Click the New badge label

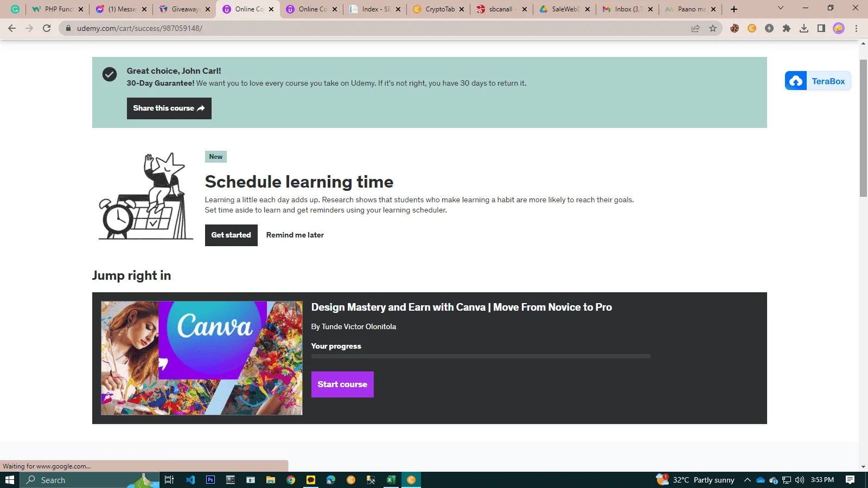pos(216,157)
